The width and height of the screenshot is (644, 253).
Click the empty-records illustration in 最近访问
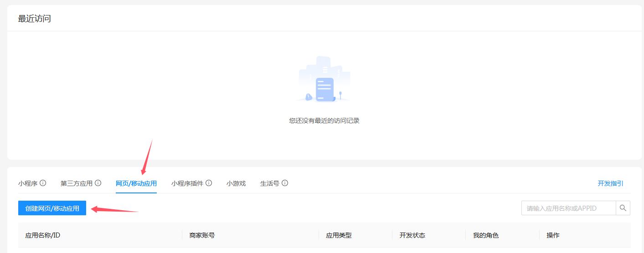pyautogui.click(x=324, y=79)
